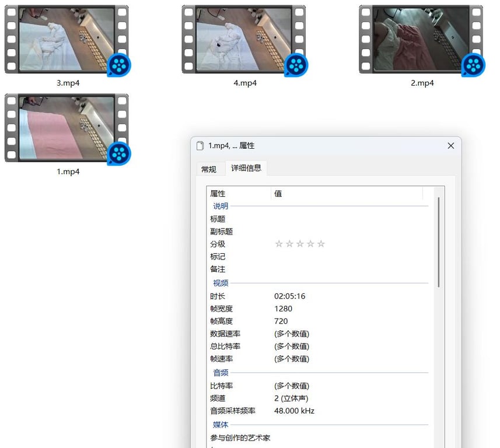
Task: Select the 时长 value 02:05:16
Action: pyautogui.click(x=289, y=296)
